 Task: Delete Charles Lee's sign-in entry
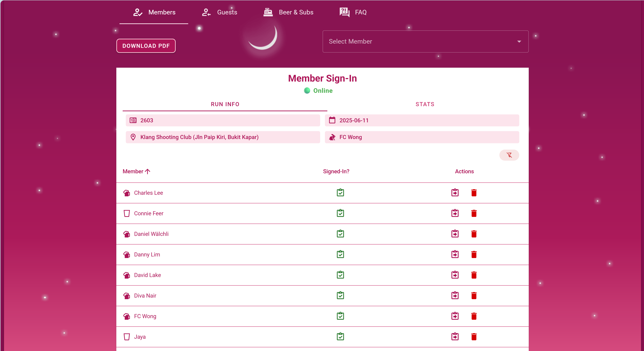click(x=474, y=193)
